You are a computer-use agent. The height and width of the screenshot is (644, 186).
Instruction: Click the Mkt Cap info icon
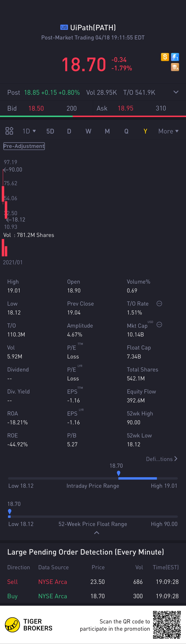coord(159,325)
